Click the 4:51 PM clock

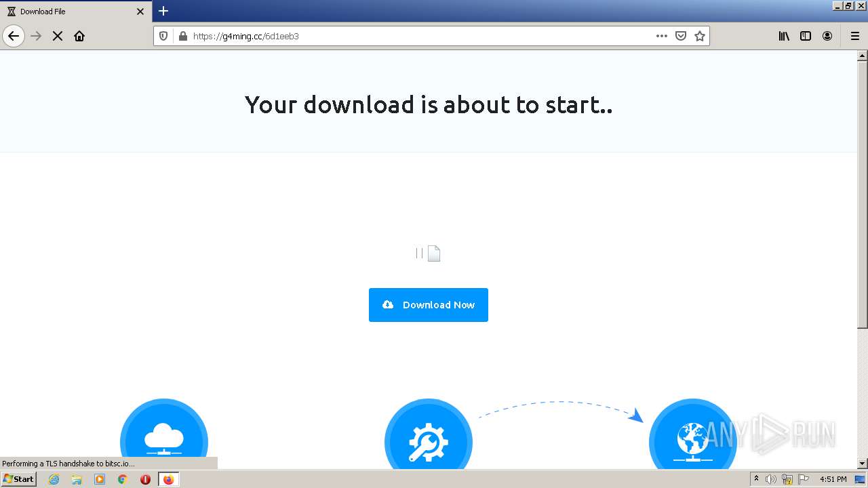click(x=833, y=479)
